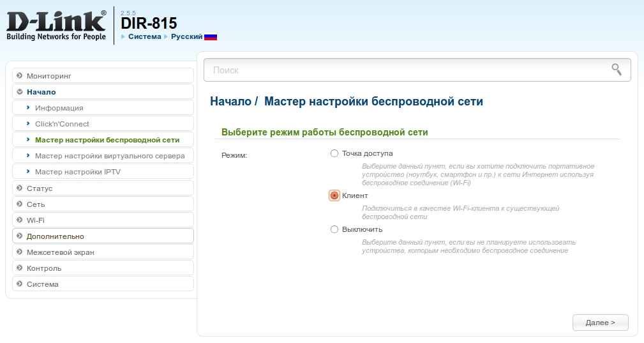Select the Точка доступа radio button
The height and width of the screenshot is (343, 644).
[334, 153]
